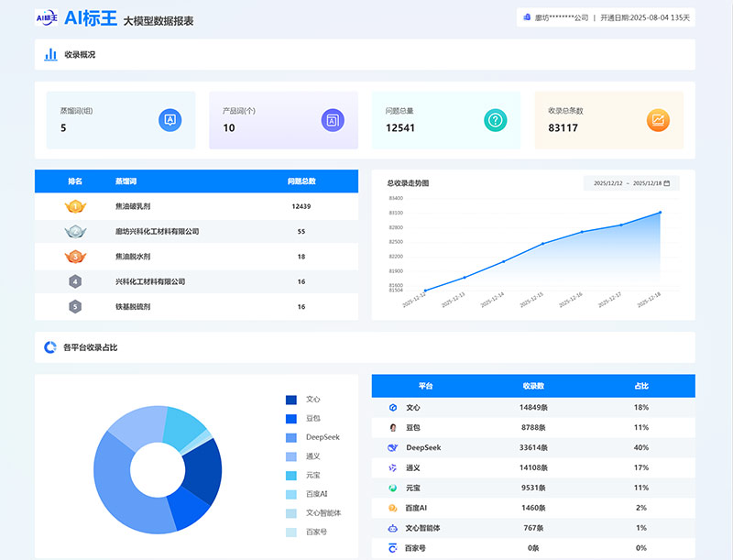The width and height of the screenshot is (733, 560).
Task: Click the purple icon on 产品词 card
Action: coord(333,120)
